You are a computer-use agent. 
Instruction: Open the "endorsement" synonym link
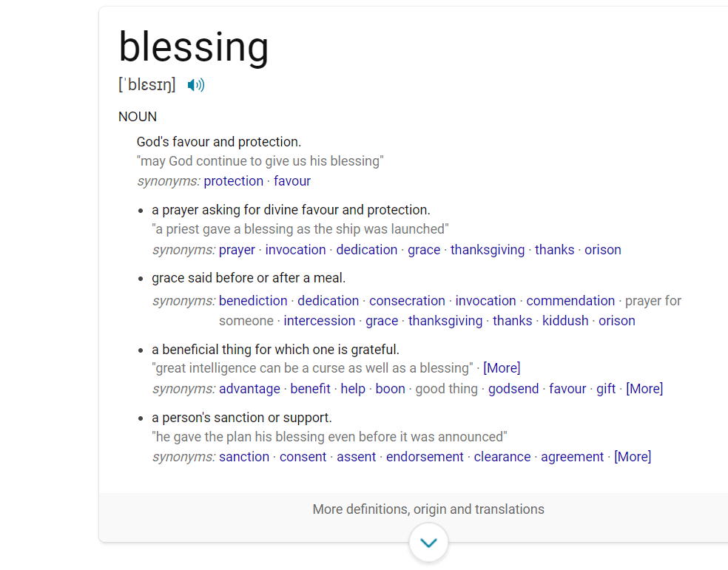[x=425, y=457]
